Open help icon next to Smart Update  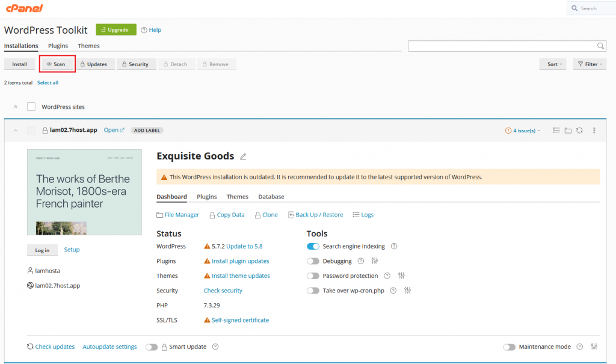click(215, 347)
